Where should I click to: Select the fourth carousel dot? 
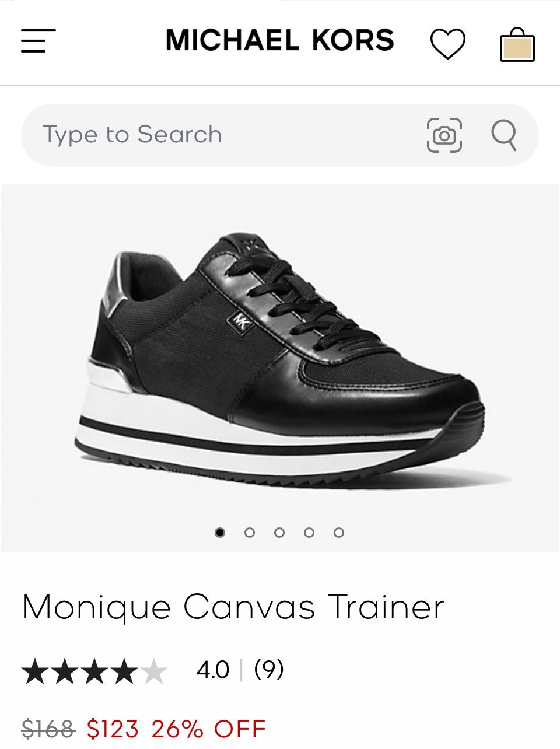(x=309, y=532)
